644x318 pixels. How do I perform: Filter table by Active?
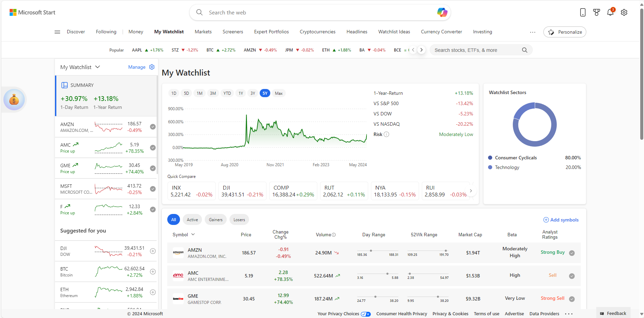tap(192, 220)
